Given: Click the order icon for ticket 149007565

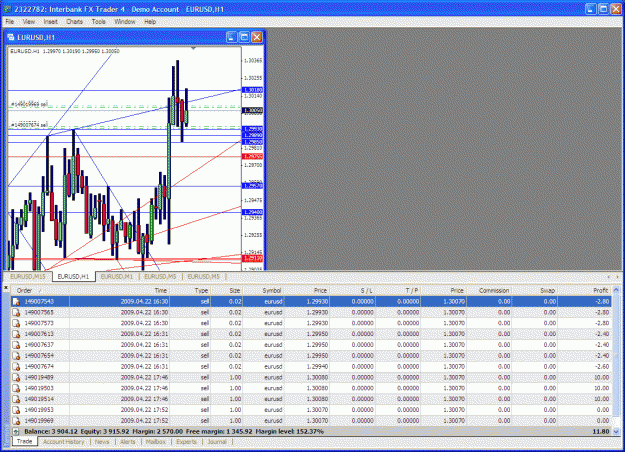Looking at the screenshot, I should (16, 312).
